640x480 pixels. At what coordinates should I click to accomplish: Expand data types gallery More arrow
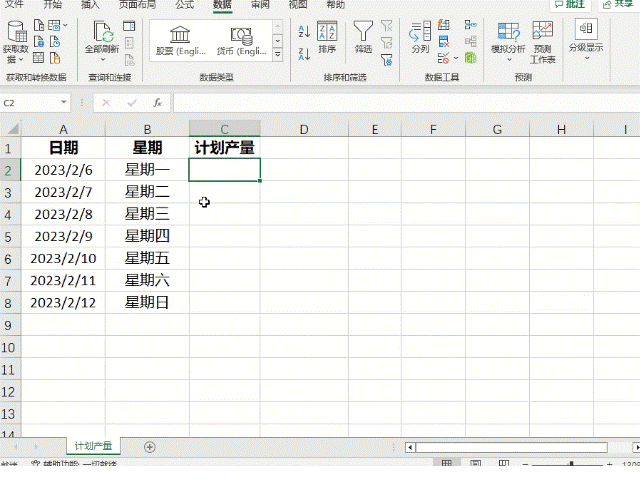coord(278,55)
